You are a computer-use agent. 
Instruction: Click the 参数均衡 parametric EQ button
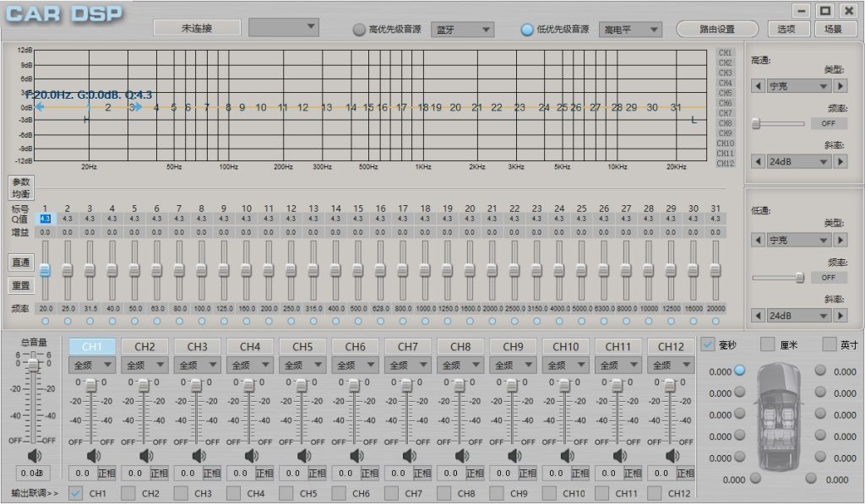(x=21, y=187)
